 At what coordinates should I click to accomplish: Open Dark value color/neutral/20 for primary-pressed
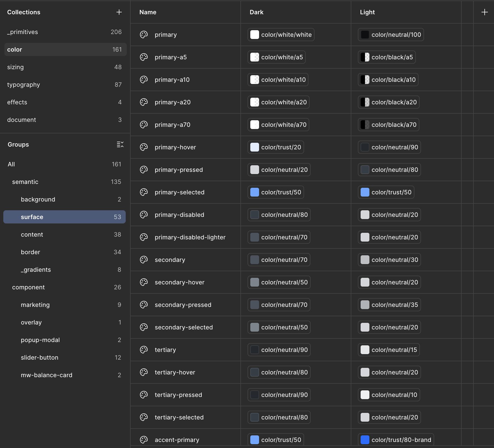coord(279,170)
